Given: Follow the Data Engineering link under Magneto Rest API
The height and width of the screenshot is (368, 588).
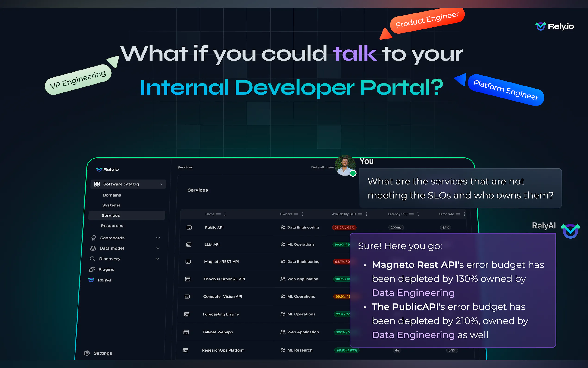Looking at the screenshot, I should pos(413,293).
